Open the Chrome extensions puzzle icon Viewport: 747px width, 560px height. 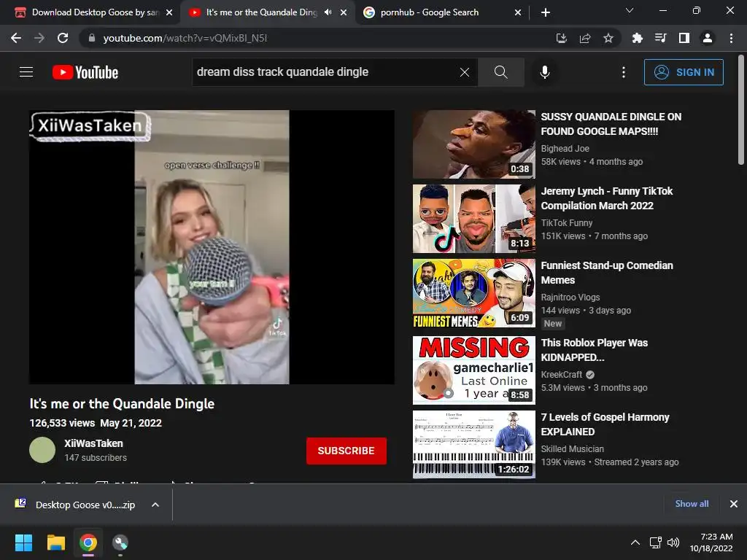(x=637, y=38)
